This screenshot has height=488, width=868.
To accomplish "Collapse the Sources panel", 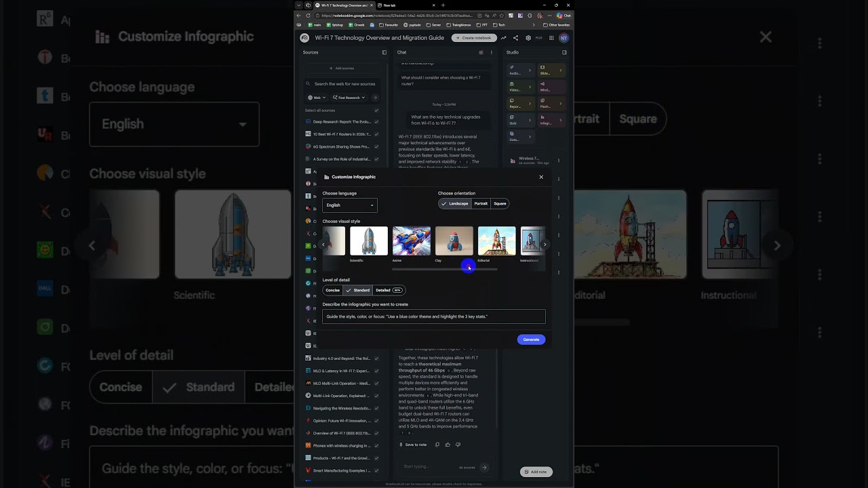I will [x=384, y=52].
